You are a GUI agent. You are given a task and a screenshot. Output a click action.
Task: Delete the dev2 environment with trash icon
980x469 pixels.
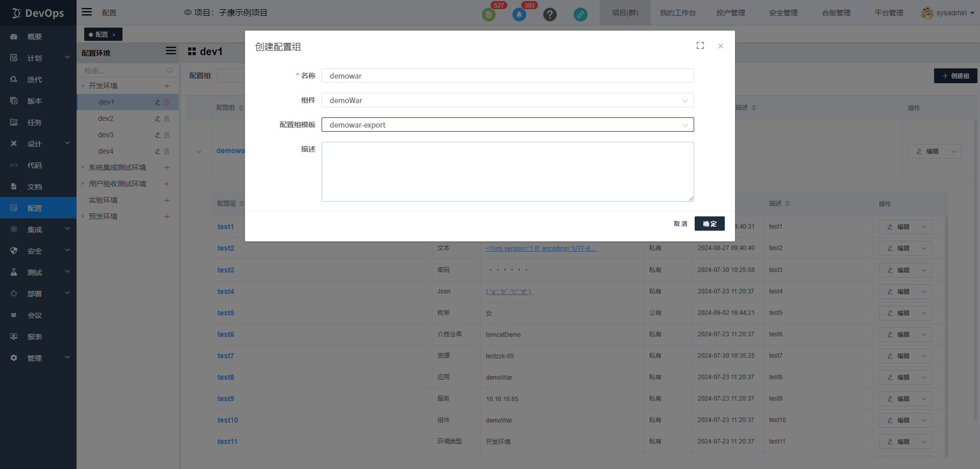(x=167, y=119)
